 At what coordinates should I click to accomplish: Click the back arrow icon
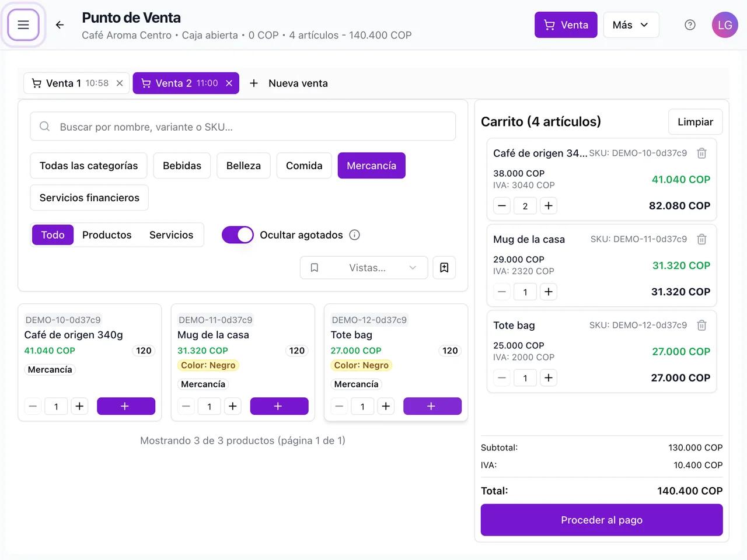(60, 25)
